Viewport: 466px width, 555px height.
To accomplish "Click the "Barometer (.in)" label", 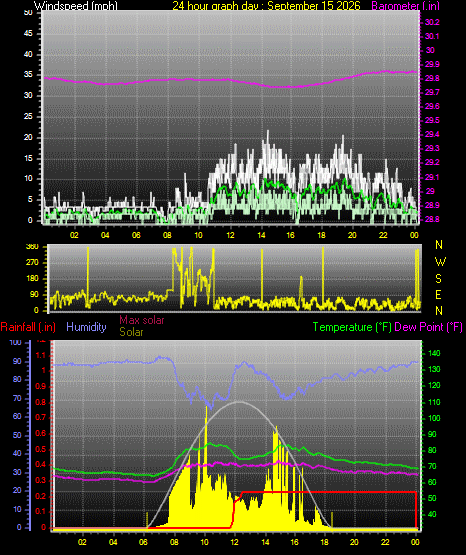I will 406,5.
